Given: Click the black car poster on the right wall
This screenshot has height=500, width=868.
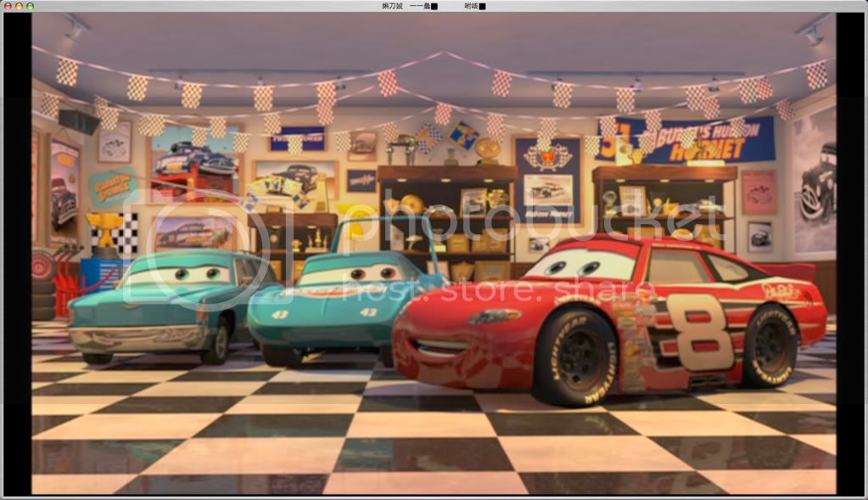Looking at the screenshot, I should pyautogui.click(x=815, y=183).
